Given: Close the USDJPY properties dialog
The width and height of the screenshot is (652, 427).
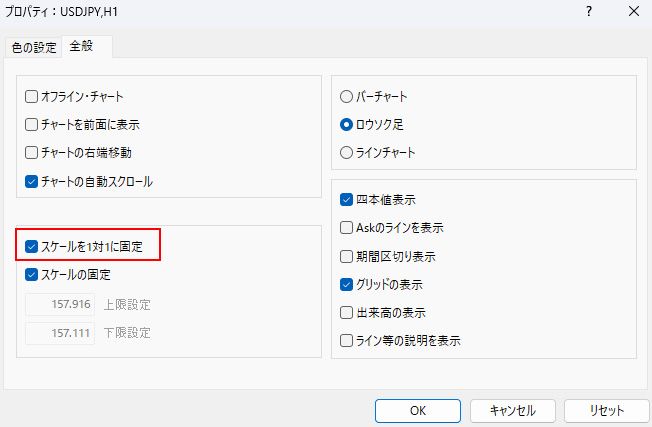Looking at the screenshot, I should click(x=633, y=13).
